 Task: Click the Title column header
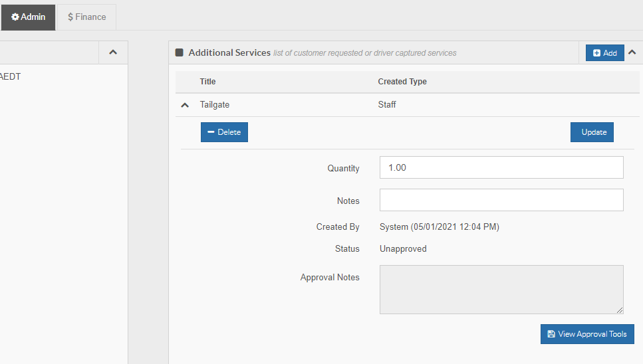207,82
